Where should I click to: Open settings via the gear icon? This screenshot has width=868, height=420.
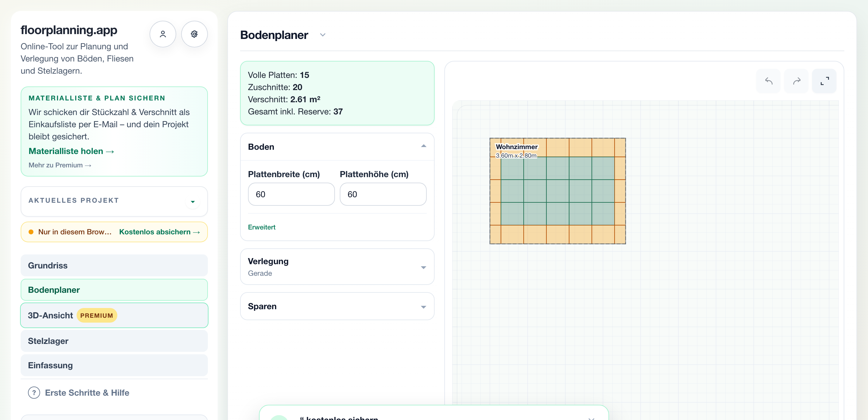(x=194, y=34)
